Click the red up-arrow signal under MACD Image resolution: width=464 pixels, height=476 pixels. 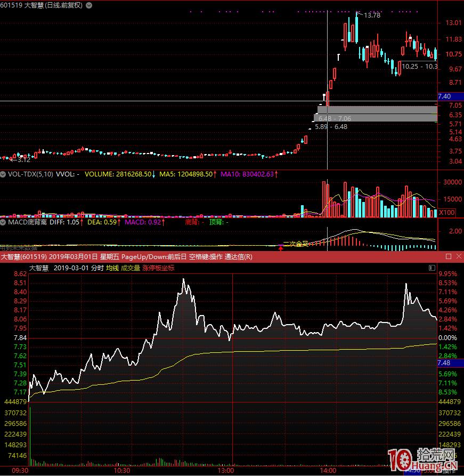281,248
